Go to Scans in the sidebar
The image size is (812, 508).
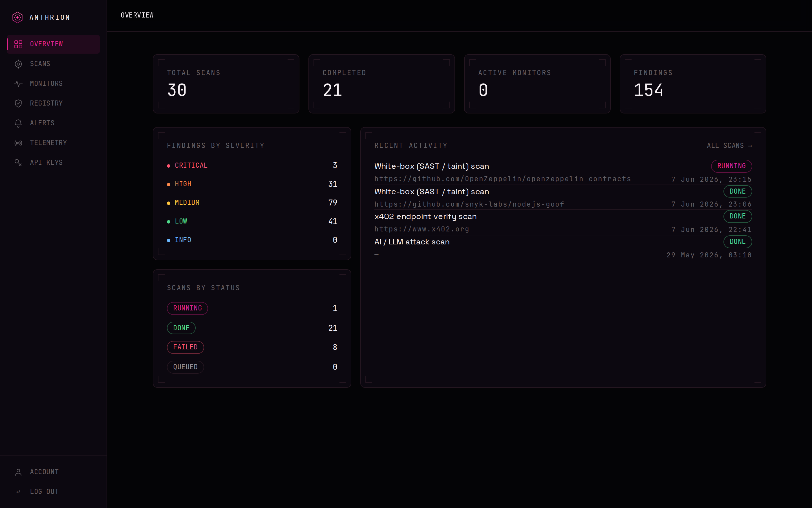pos(53,64)
